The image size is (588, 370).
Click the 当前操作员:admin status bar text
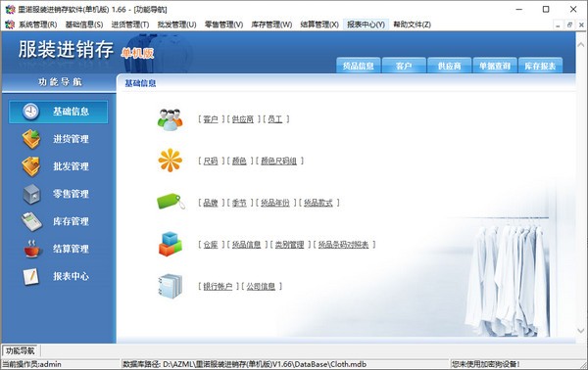pyautogui.click(x=32, y=364)
